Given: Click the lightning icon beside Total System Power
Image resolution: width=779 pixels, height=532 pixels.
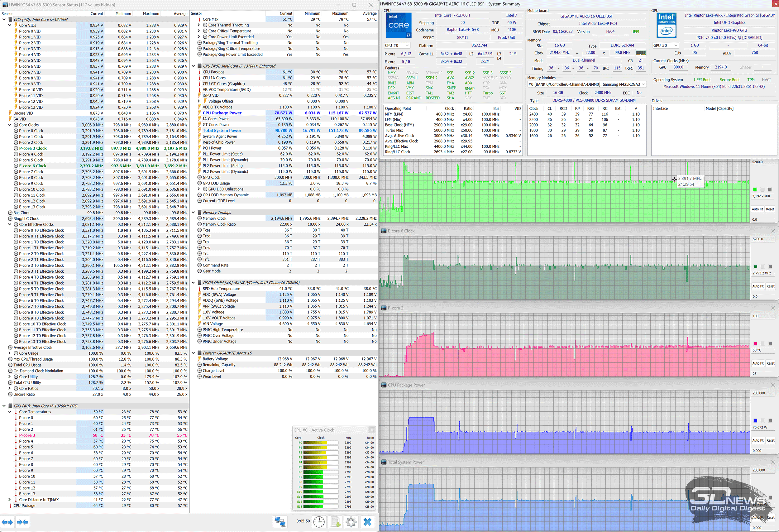Looking at the screenshot, I should coord(199,131).
